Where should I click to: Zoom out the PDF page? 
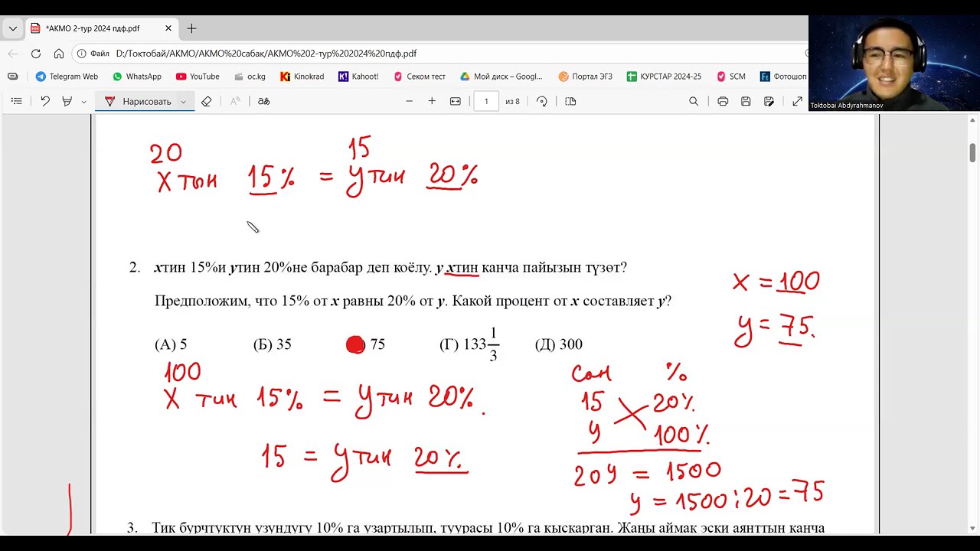point(410,101)
